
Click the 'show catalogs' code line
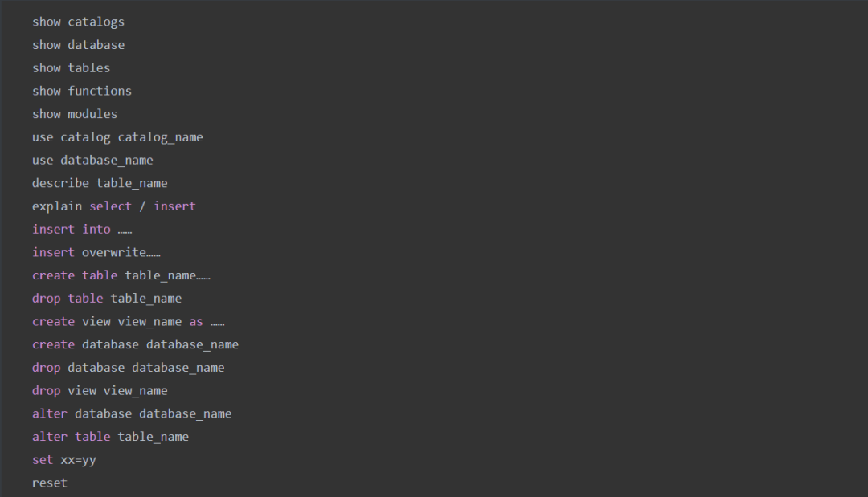click(78, 22)
